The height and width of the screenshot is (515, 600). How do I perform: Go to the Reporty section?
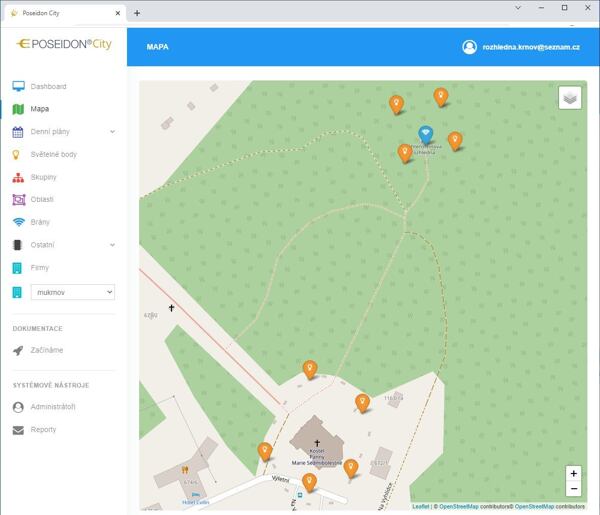click(x=43, y=430)
